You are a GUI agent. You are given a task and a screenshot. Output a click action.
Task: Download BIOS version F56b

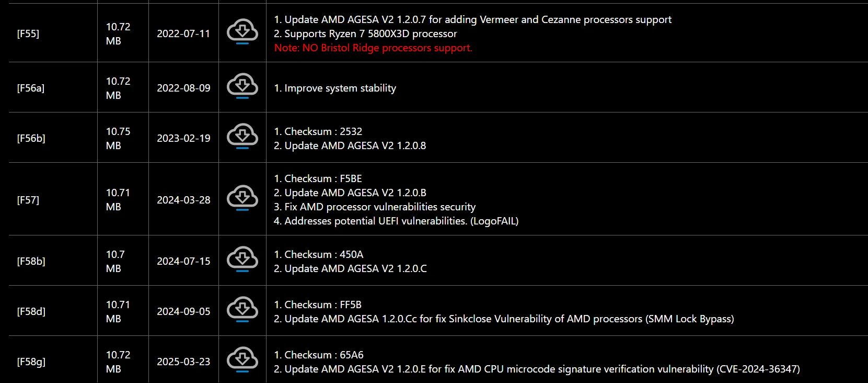242,136
